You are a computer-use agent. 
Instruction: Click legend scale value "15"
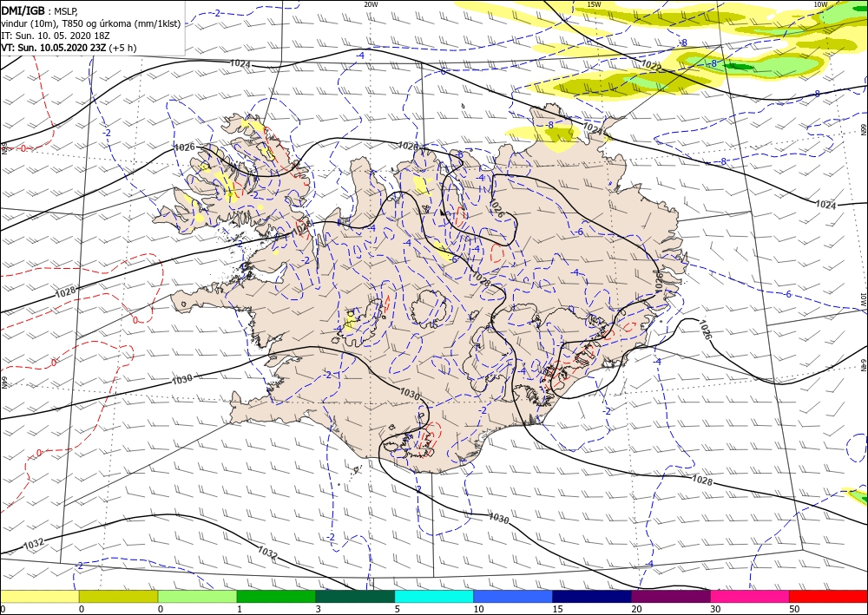click(x=557, y=609)
